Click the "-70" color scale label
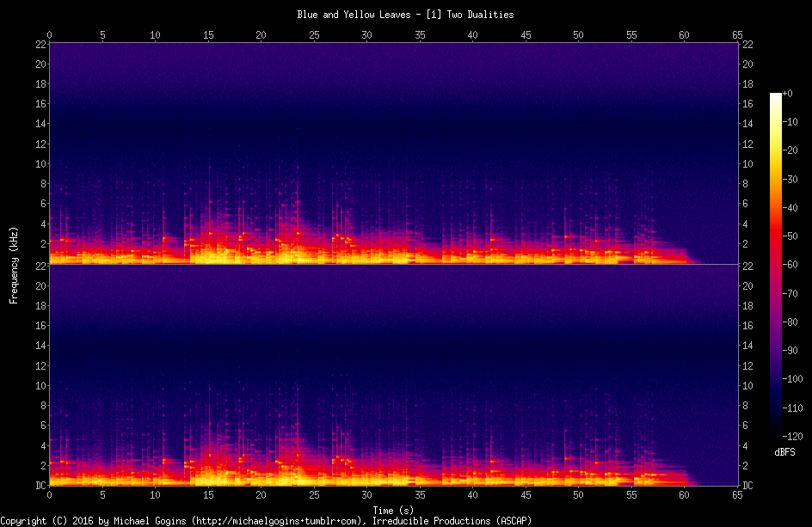Screen dimensions: 812x527 [x=790, y=293]
